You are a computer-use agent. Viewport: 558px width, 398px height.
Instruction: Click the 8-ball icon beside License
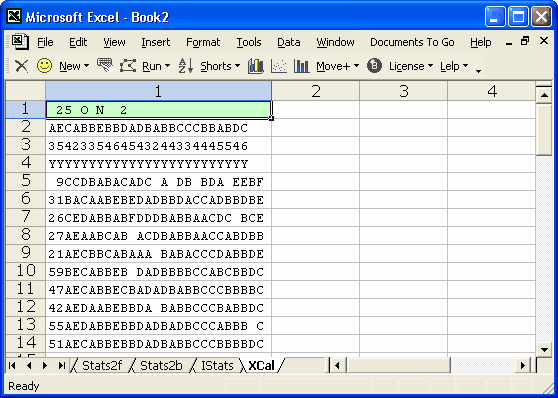point(374,66)
